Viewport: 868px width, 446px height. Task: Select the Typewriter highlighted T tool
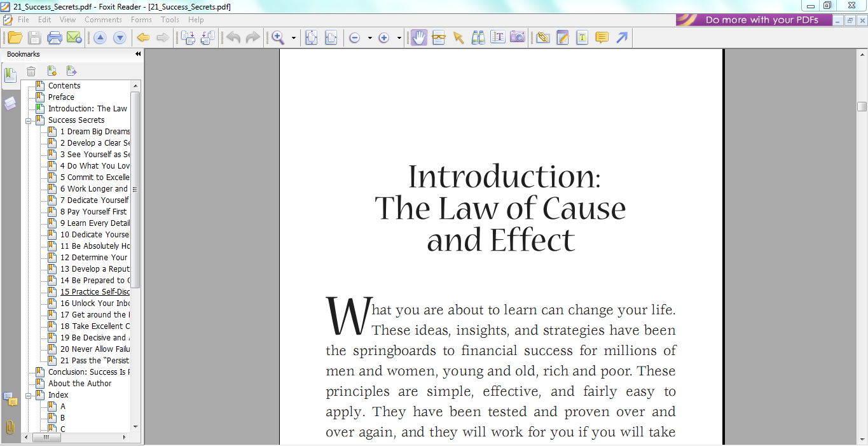coord(582,38)
